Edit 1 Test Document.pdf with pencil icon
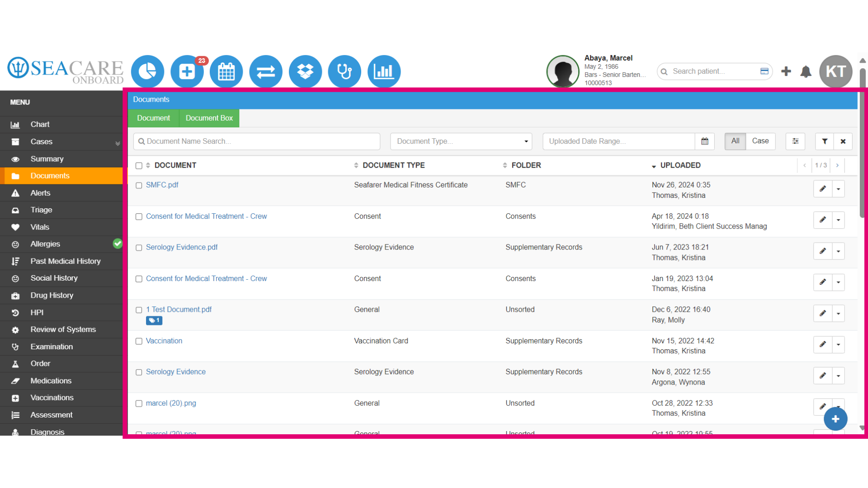The height and width of the screenshot is (488, 868). [x=823, y=314]
